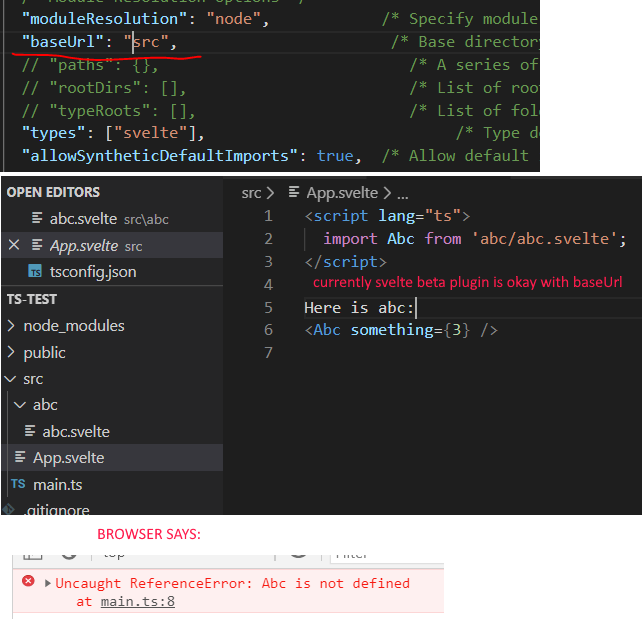Click the breadcrumb ellipsis segment

tap(403, 195)
